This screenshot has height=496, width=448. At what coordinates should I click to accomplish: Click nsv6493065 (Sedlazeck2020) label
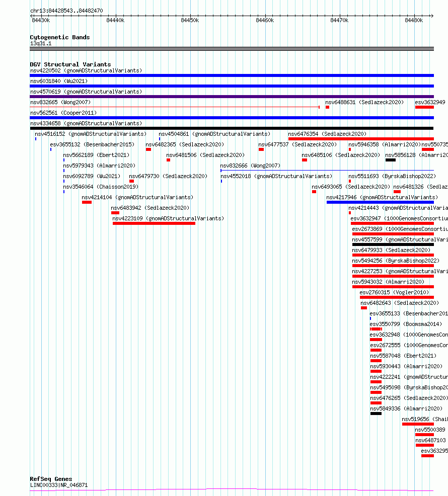pos(351,187)
